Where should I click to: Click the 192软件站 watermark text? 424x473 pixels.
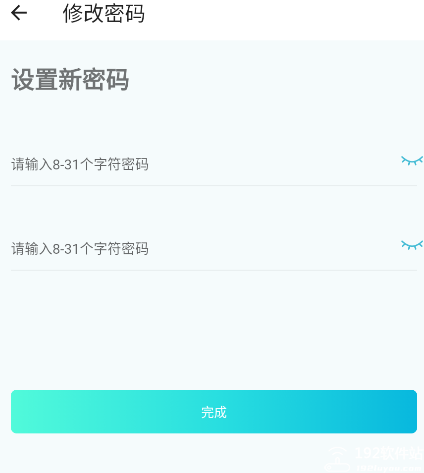click(389, 454)
